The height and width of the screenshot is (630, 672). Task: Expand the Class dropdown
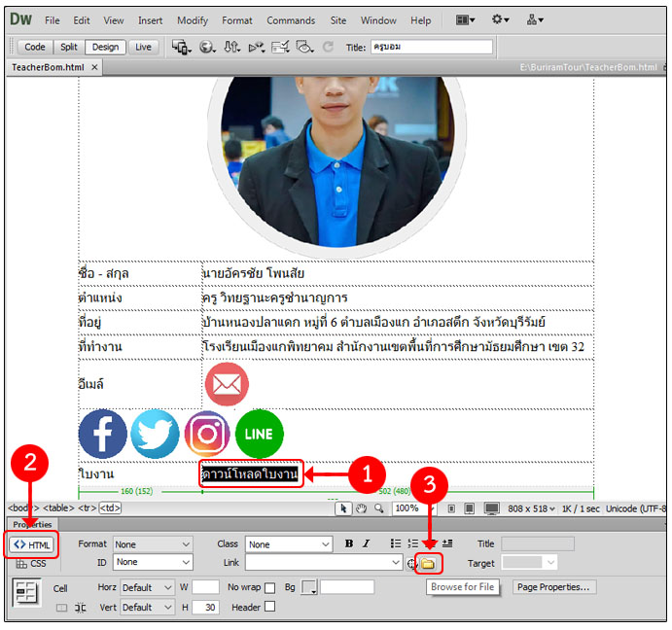point(286,544)
